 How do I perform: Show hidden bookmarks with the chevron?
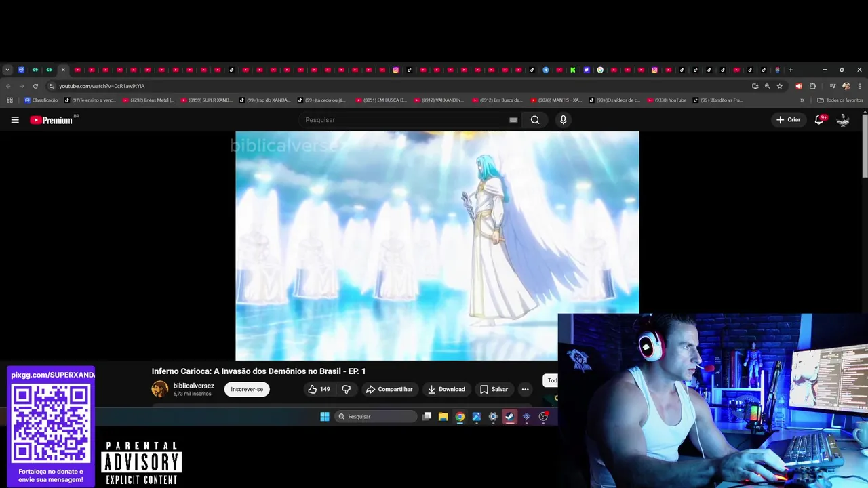pyautogui.click(x=802, y=100)
